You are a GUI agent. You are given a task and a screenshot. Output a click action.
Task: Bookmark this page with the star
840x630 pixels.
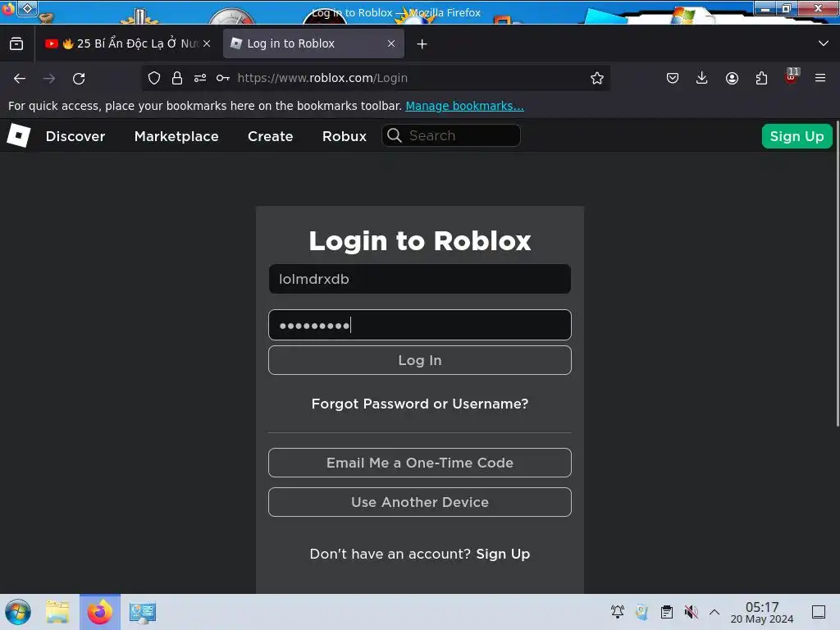(x=597, y=78)
